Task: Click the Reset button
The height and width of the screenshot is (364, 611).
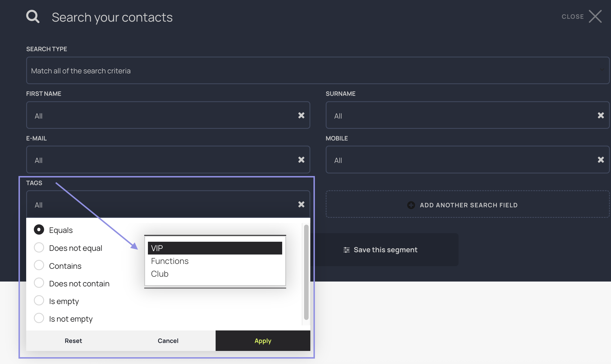Action: click(73, 341)
